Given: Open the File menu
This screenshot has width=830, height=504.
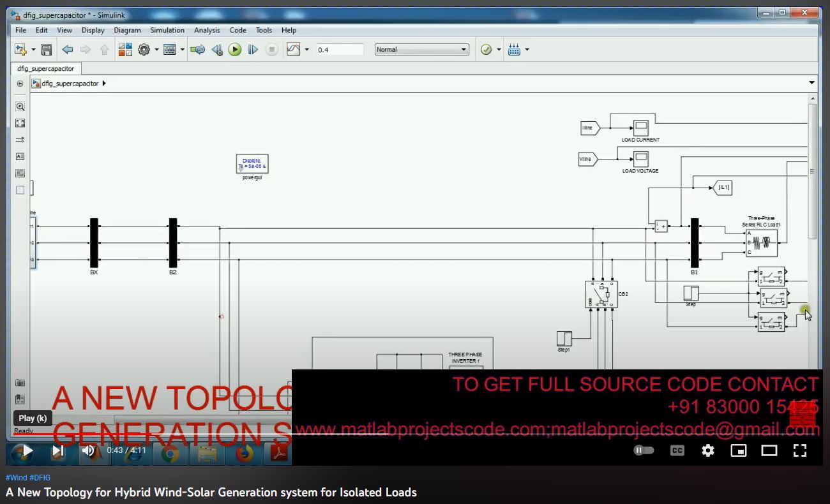Looking at the screenshot, I should coord(20,30).
